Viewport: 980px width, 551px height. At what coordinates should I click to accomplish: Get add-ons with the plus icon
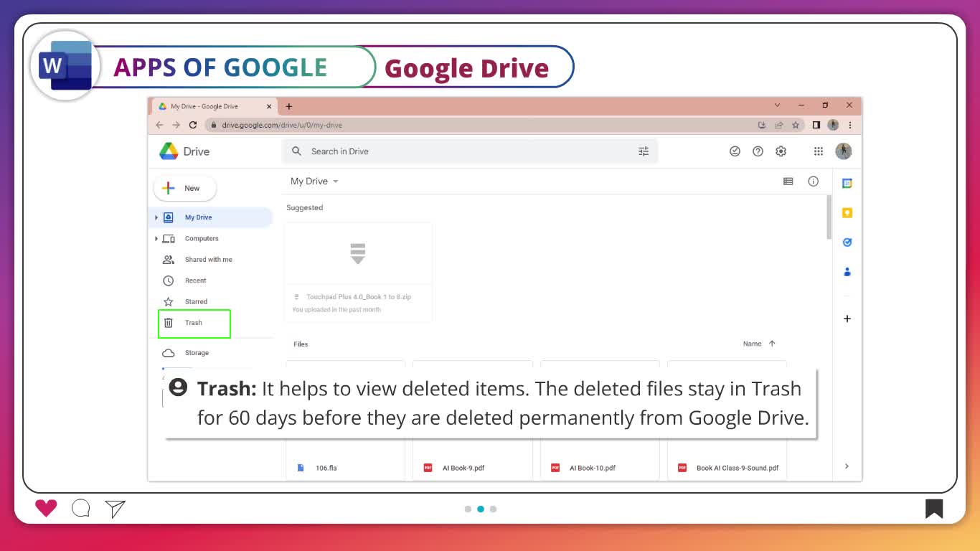[x=847, y=319]
